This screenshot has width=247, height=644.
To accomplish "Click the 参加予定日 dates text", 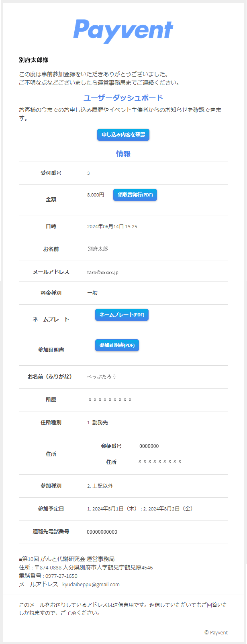I will tap(140, 508).
